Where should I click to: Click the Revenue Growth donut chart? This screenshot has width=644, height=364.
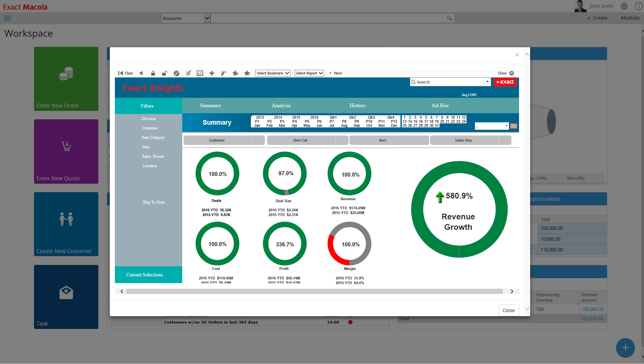pos(459,209)
